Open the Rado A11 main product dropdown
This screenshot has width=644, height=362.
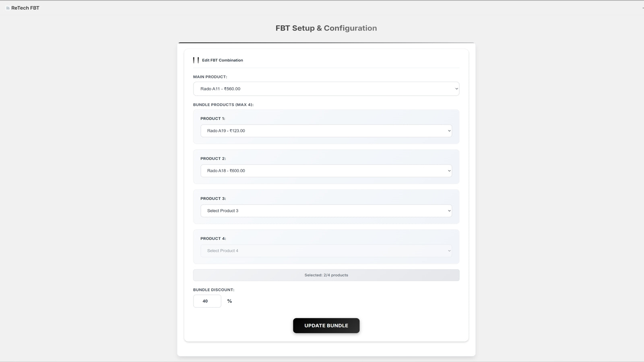pos(326,89)
